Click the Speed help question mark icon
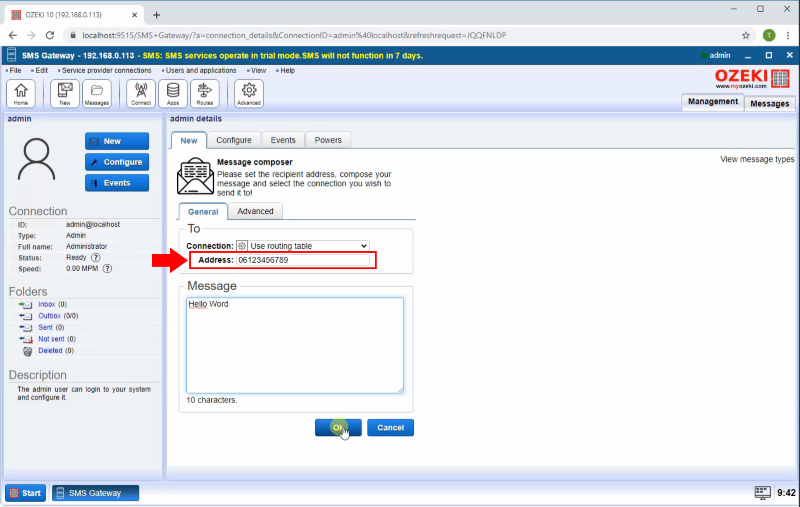Viewport: 800px width, 507px height. (x=107, y=268)
